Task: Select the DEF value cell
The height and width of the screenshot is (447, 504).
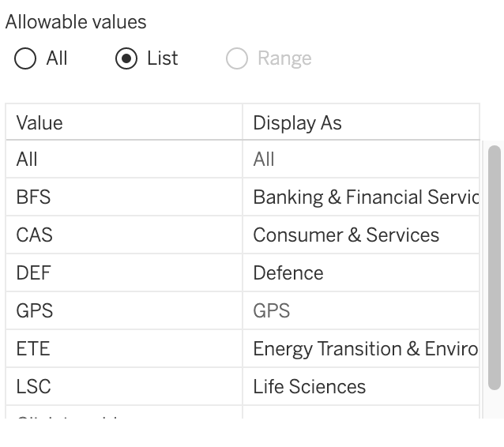Action: coord(123,273)
